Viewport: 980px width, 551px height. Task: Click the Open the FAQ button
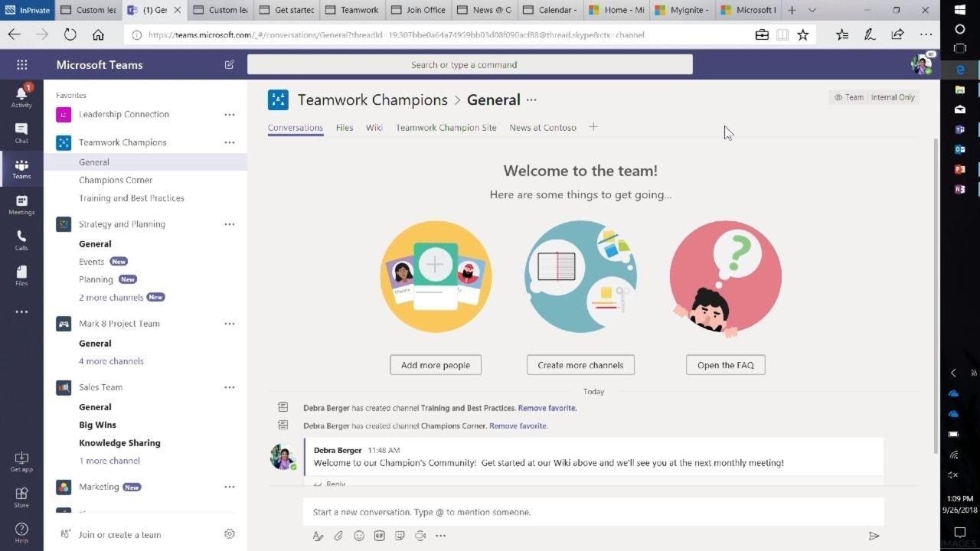pyautogui.click(x=726, y=365)
